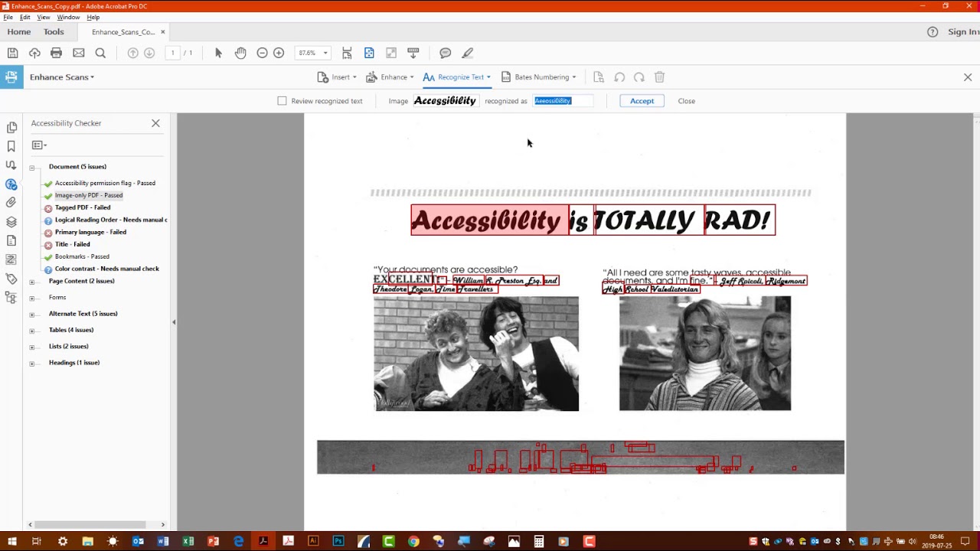Open the Bookmarks sidebar panel
The width and height of the screenshot is (980, 551).
click(11, 146)
